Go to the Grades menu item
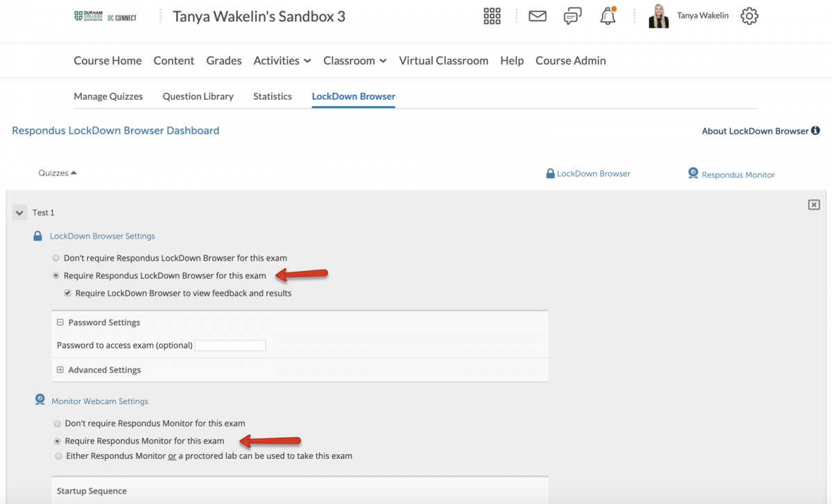The width and height of the screenshot is (832, 504). 224,60
